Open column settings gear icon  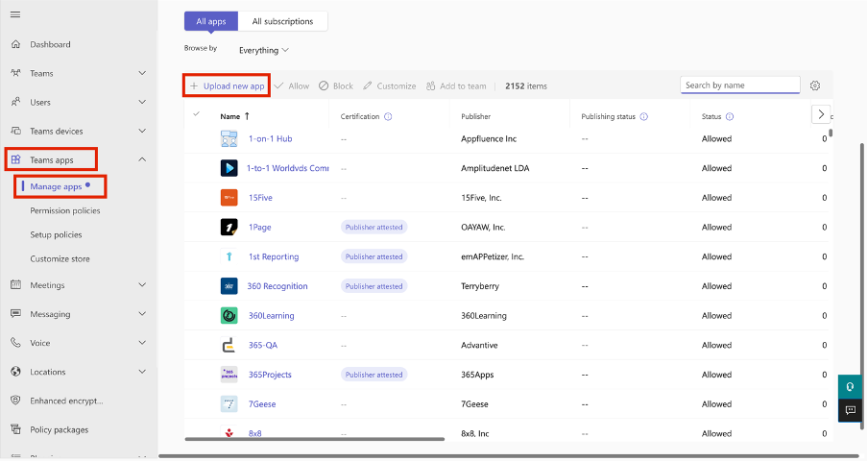(x=815, y=85)
